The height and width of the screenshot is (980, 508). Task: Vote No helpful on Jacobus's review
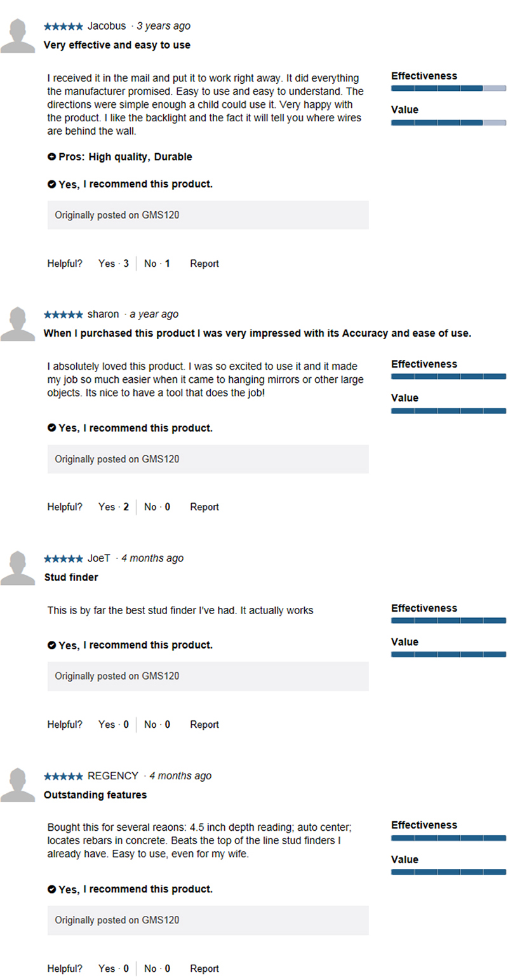pos(157,264)
